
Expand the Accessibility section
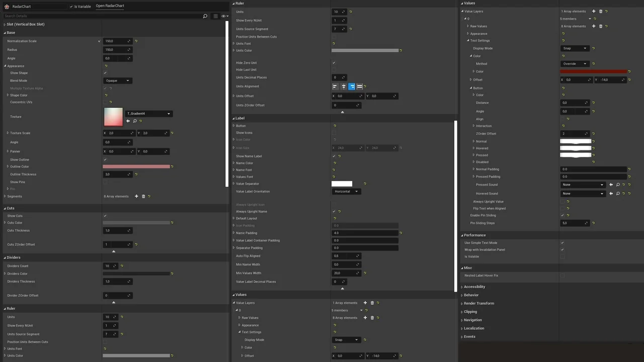click(x=474, y=287)
